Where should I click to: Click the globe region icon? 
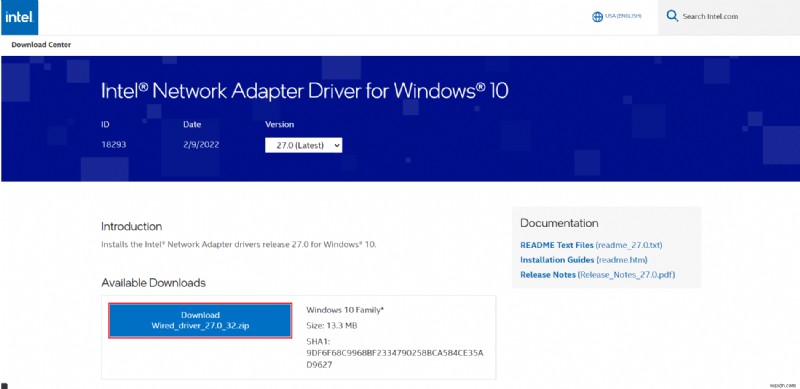pos(597,17)
